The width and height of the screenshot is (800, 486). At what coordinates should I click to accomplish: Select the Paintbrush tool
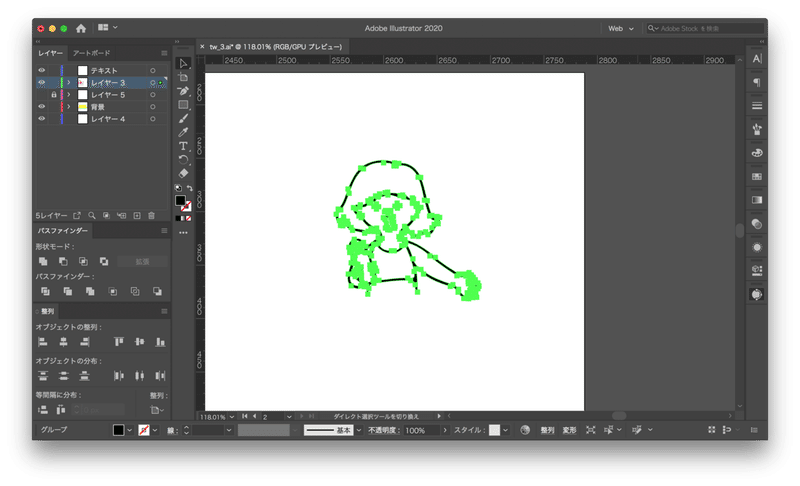coord(183,118)
